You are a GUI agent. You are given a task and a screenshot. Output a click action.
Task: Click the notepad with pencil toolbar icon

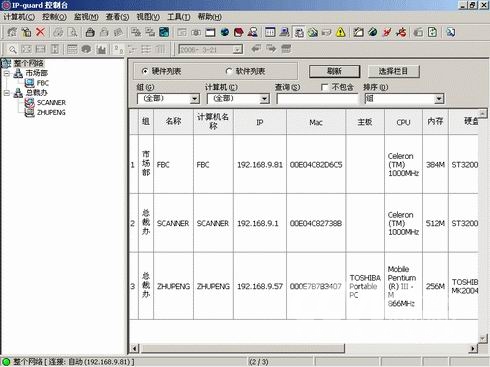point(358,32)
